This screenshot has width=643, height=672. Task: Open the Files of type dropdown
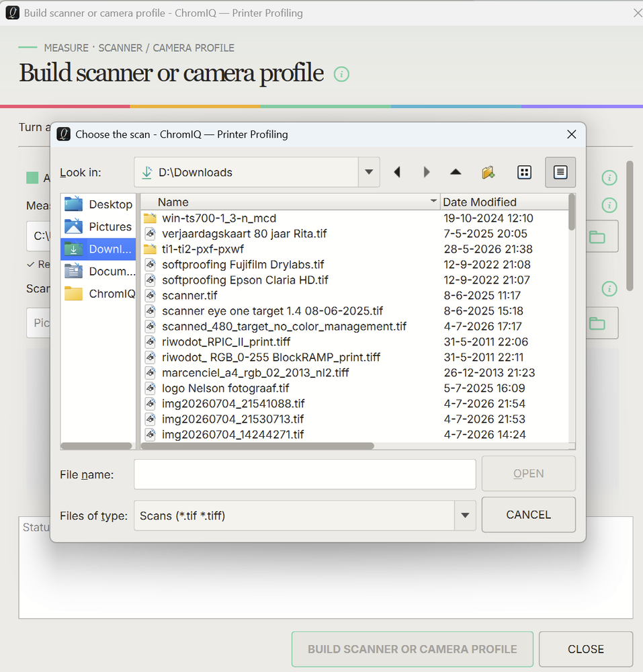coord(465,515)
